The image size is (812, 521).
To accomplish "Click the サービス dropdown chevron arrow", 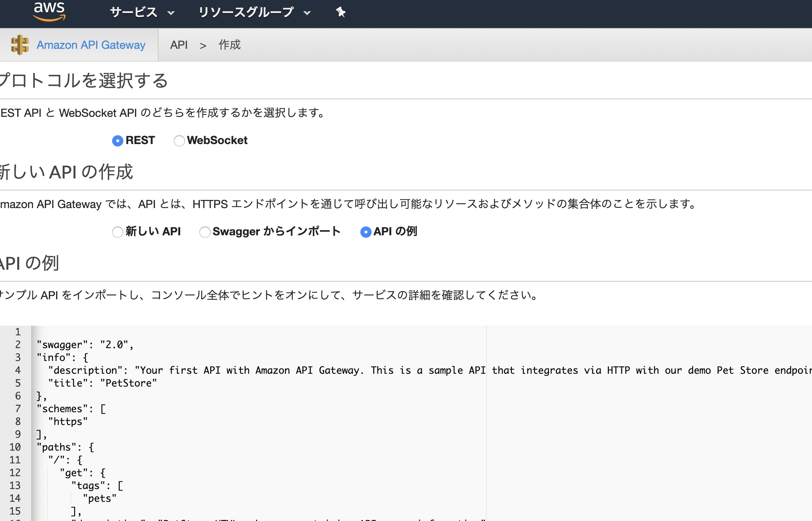I will (x=171, y=13).
